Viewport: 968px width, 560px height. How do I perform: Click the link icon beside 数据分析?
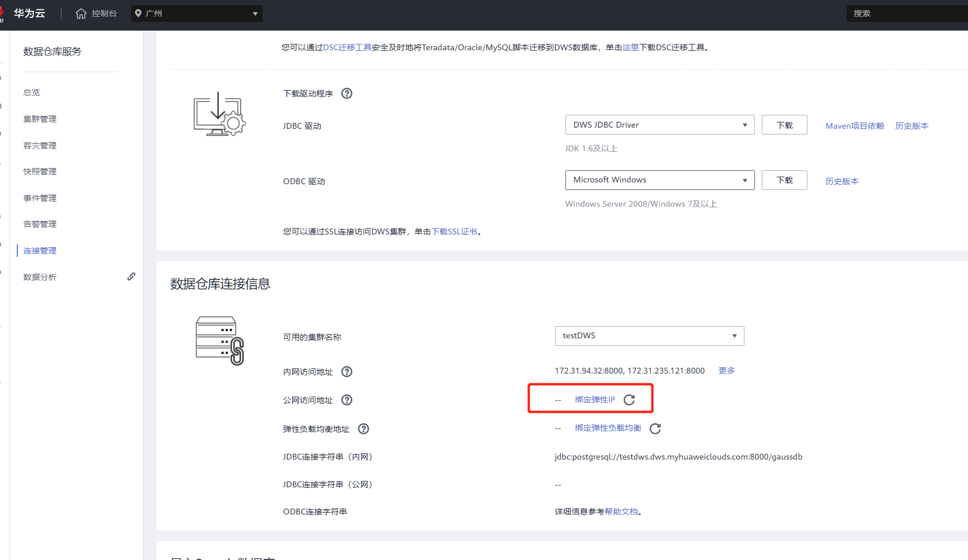click(132, 277)
